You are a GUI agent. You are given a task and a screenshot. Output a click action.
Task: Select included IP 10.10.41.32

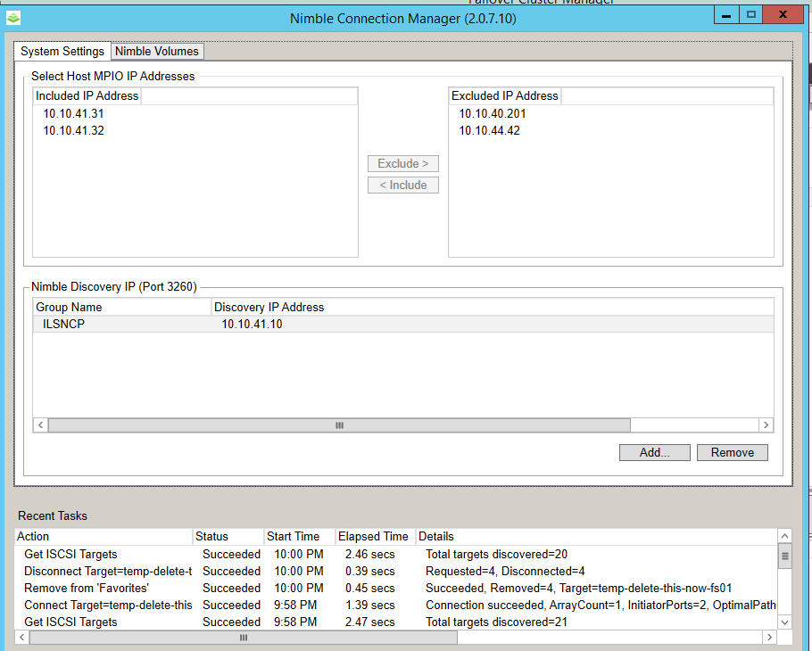point(73,130)
